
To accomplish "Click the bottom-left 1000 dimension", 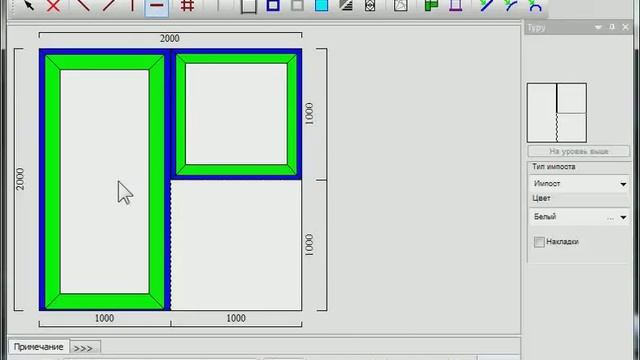I will coord(104,318).
